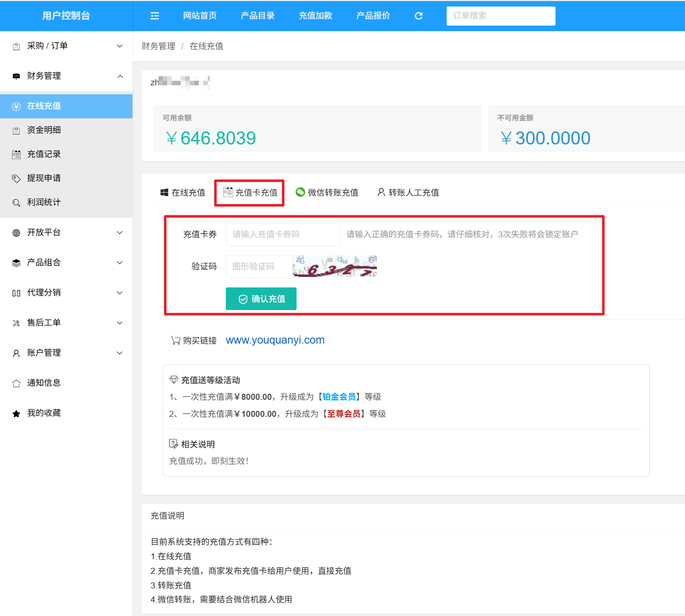The image size is (685, 616).
Task: Open 提现申请 in the sidebar
Action: [x=44, y=178]
